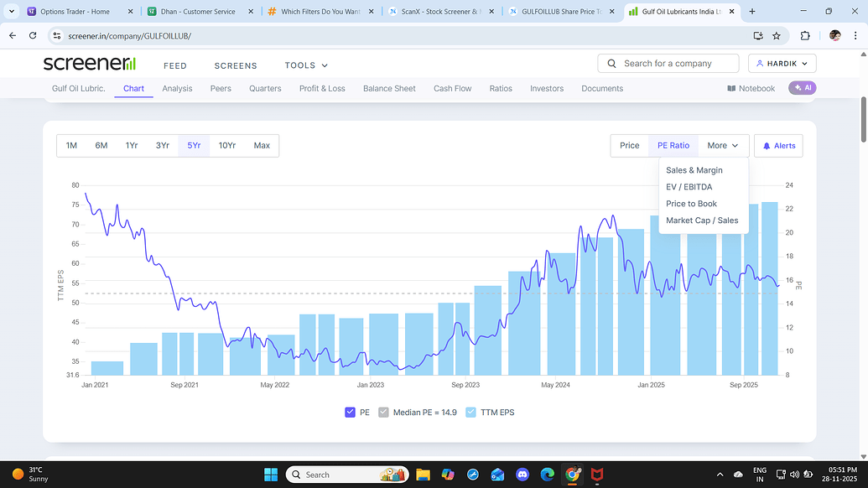
Task: Select the 10Yr time range
Action: 226,146
